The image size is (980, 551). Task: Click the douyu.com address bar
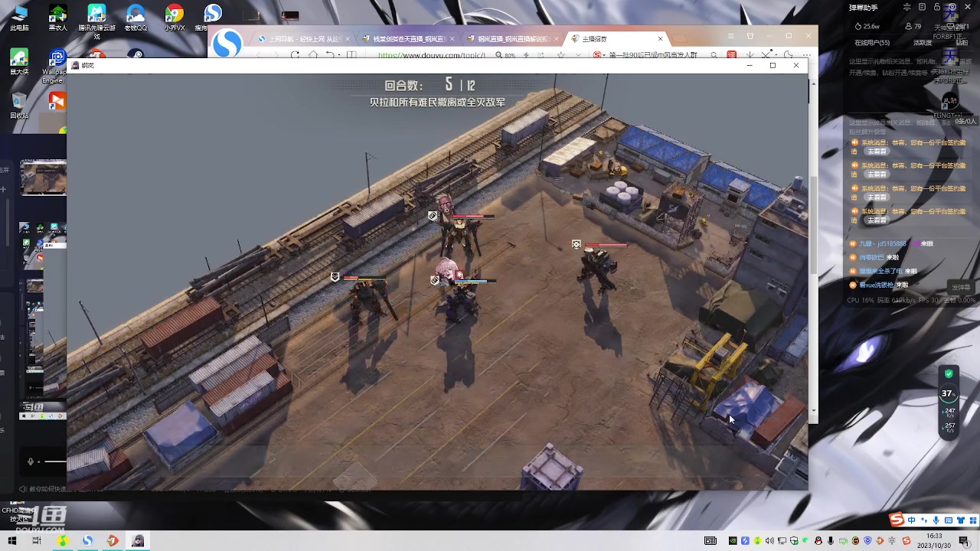click(433, 55)
